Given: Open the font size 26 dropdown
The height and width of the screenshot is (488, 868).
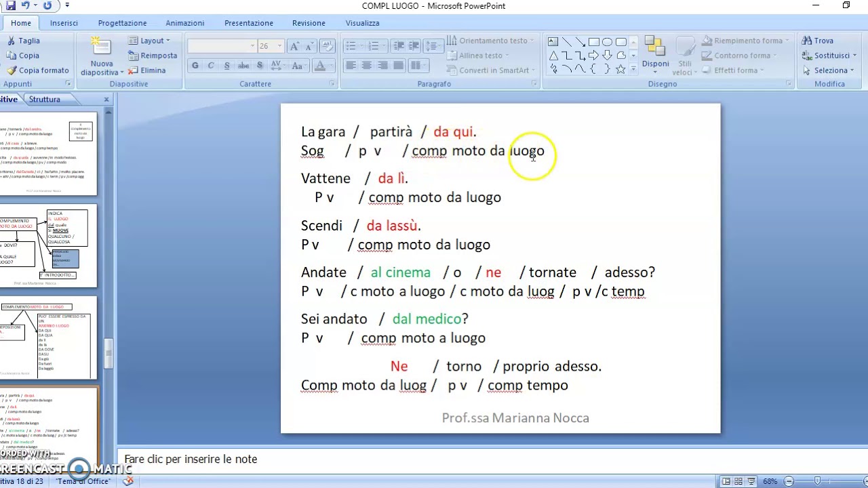Looking at the screenshot, I should tap(279, 46).
